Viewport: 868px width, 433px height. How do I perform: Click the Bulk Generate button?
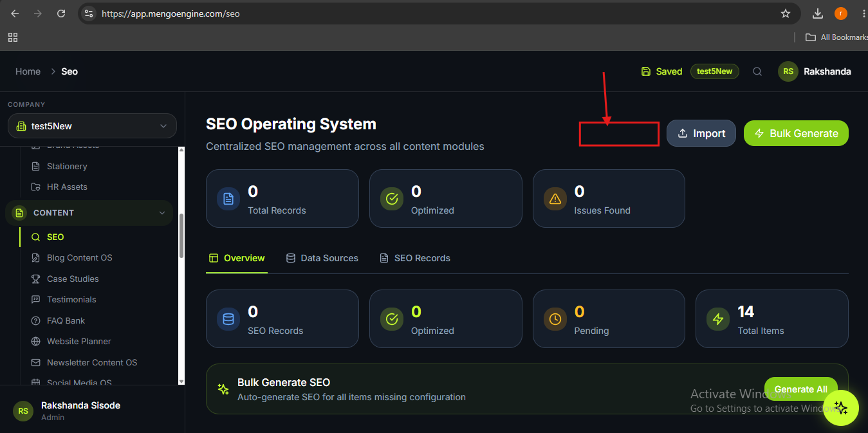coord(796,133)
